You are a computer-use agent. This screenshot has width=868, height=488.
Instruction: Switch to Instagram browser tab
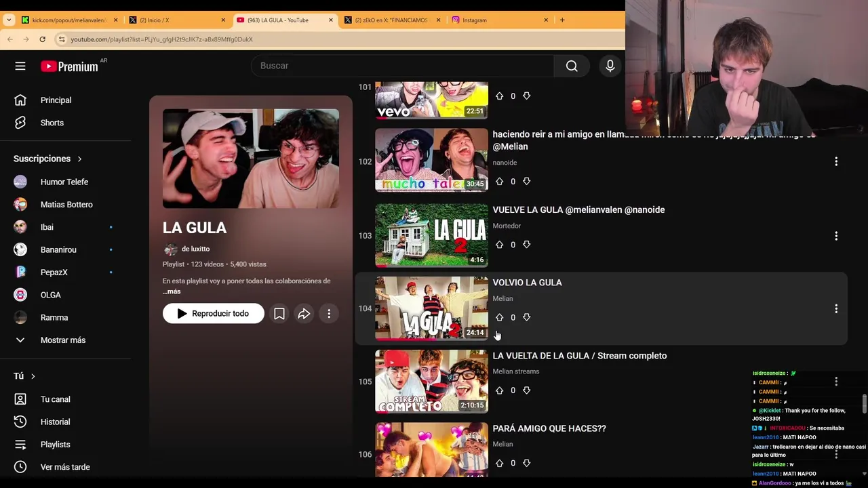[x=500, y=20]
